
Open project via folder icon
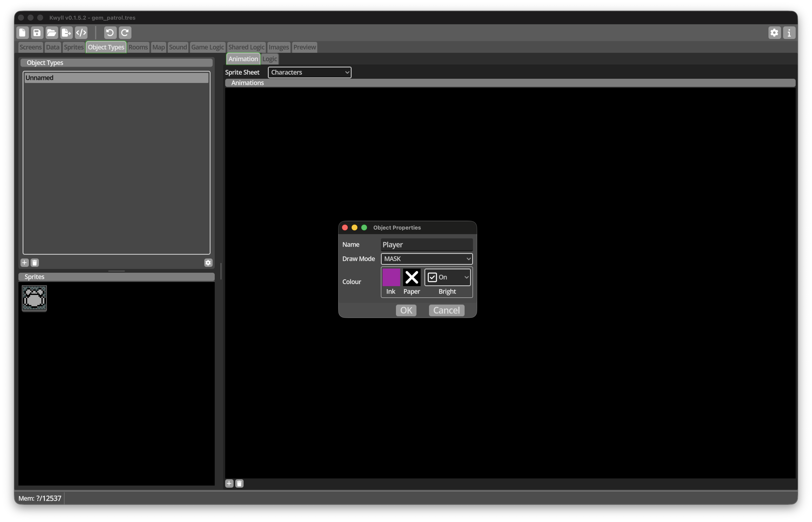click(x=51, y=32)
